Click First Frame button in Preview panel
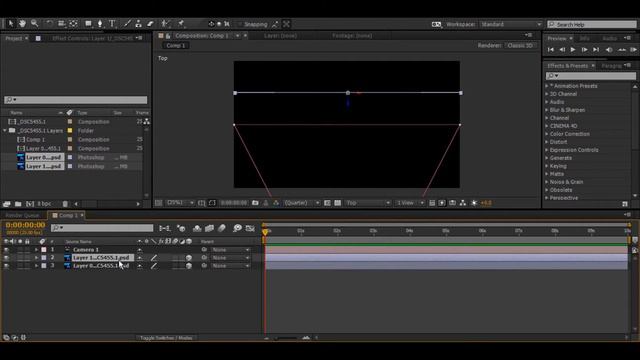Image resolution: width=640 pixels, height=360 pixels. click(550, 50)
